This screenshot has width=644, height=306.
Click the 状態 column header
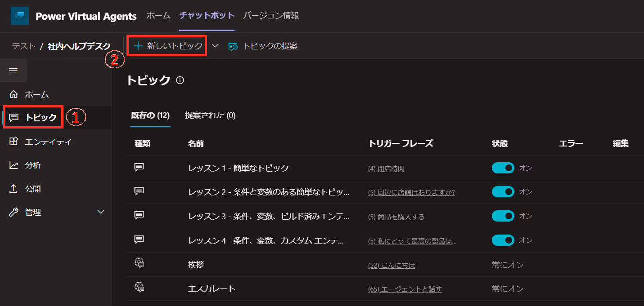[x=500, y=143]
